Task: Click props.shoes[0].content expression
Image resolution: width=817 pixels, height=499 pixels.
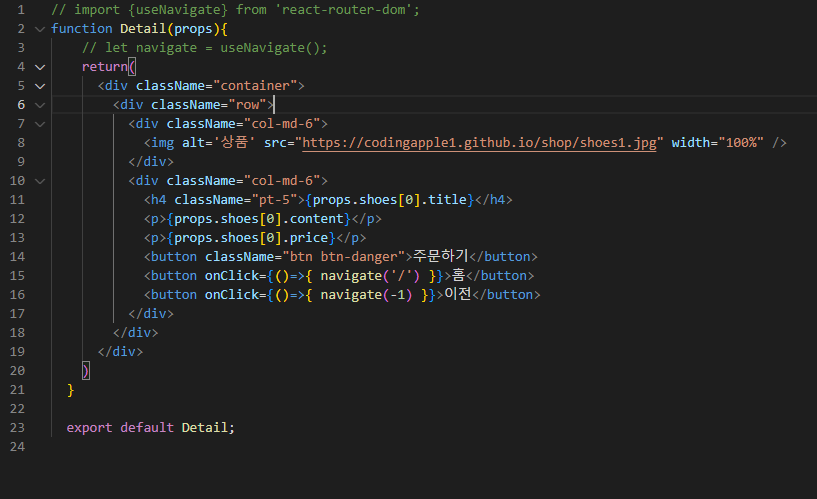Action: 259,219
